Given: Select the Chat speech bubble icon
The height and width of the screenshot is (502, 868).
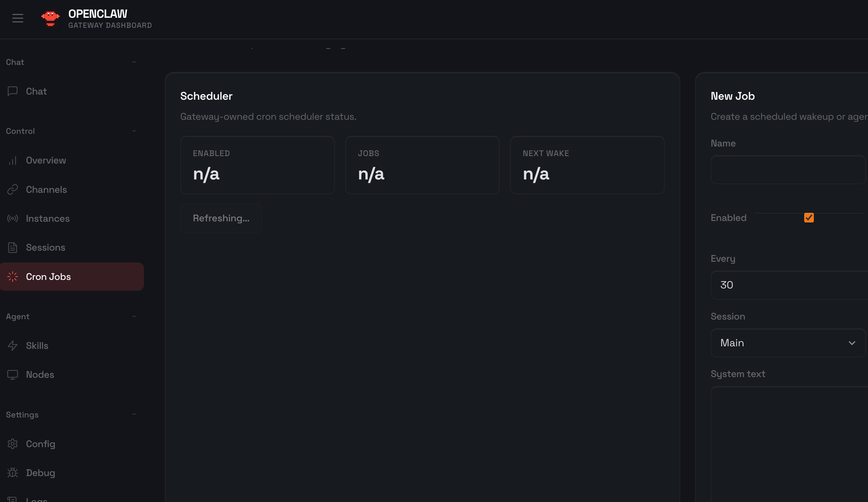Looking at the screenshot, I should (13, 91).
